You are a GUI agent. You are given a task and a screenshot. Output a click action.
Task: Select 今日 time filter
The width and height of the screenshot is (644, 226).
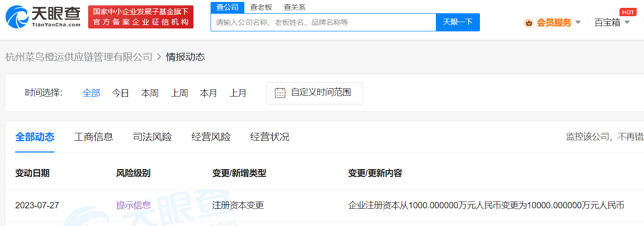(x=120, y=93)
